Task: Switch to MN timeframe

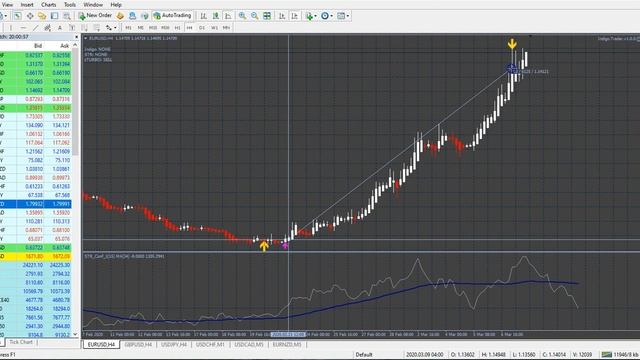Action: (227, 28)
